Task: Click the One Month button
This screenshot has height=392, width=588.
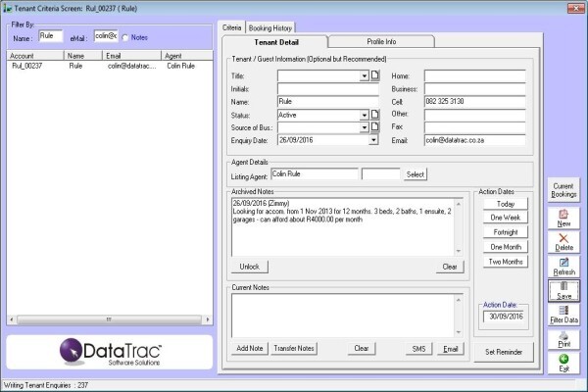Action: tap(506, 247)
